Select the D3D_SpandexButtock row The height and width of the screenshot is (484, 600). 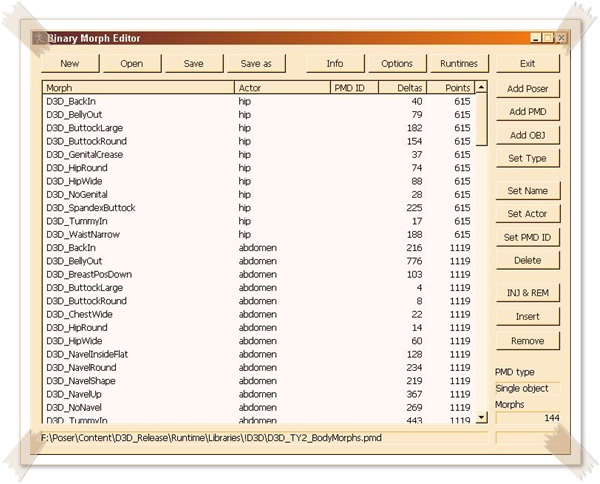259,208
